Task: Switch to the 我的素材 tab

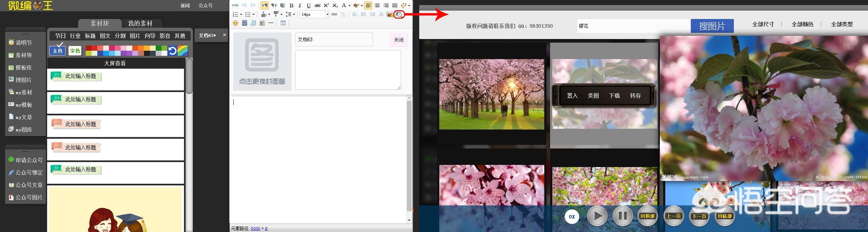Action: coord(140,24)
